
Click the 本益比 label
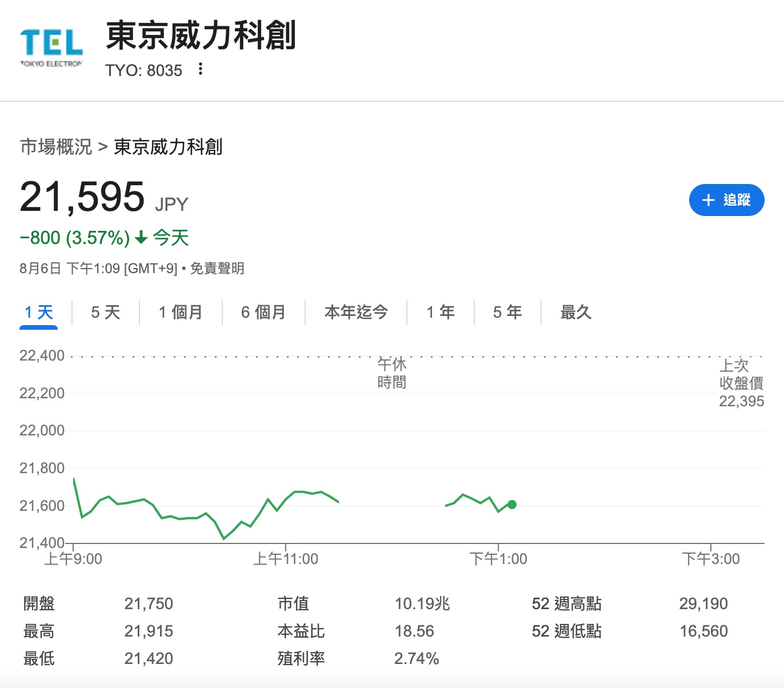pos(301,631)
